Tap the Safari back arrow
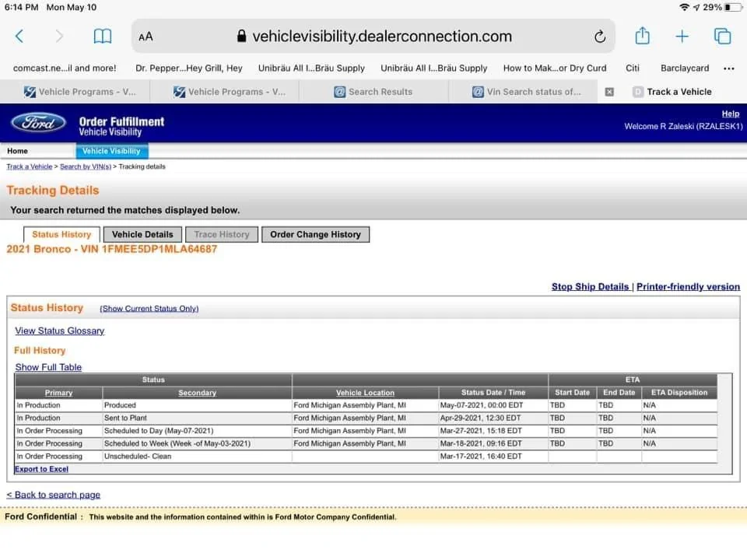Viewport: 747px width, 560px height. click(x=19, y=37)
